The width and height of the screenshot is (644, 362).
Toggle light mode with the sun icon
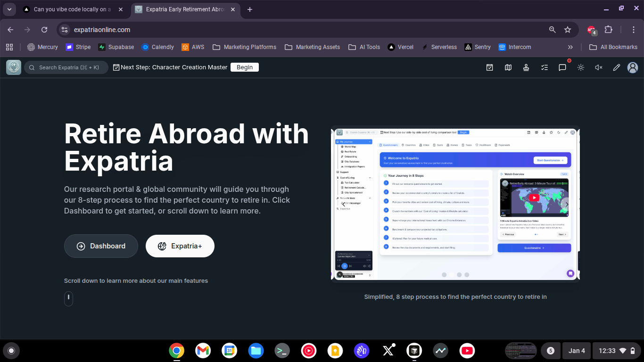coord(581,67)
